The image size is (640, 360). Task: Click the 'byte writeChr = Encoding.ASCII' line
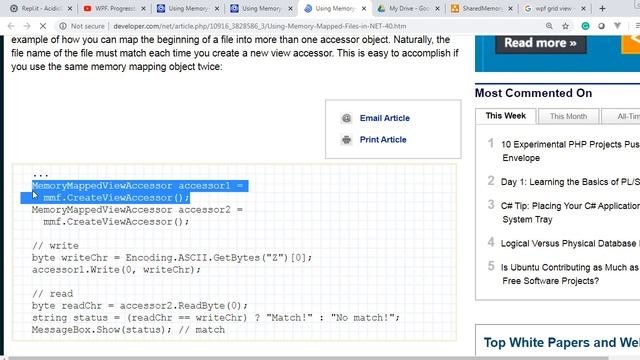coord(172,258)
